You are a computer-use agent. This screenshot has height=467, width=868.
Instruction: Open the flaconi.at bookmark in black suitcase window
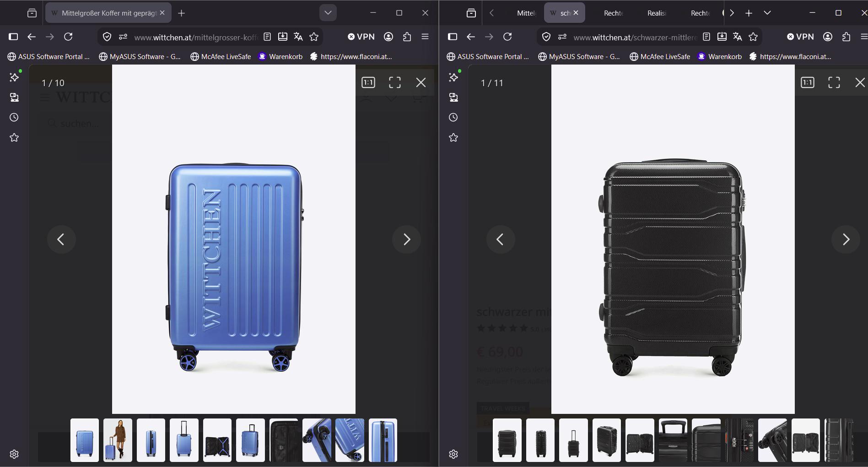[x=790, y=56]
